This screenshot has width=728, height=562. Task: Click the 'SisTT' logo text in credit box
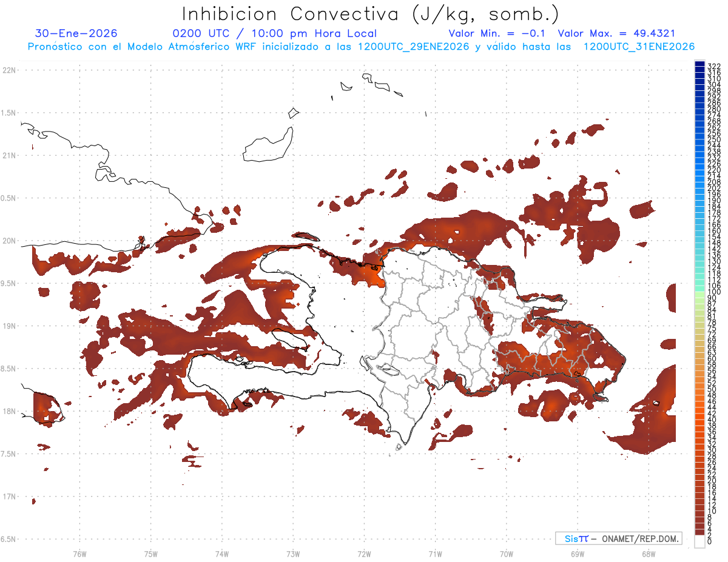point(576,538)
